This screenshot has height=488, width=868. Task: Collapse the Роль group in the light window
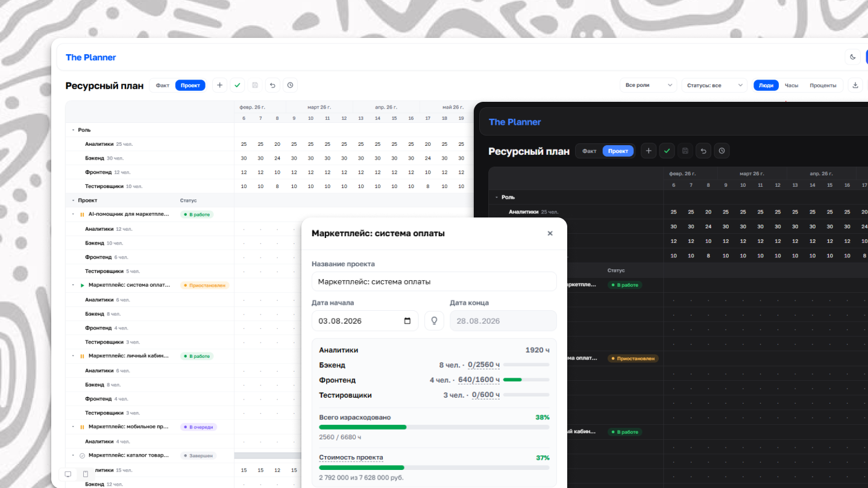73,130
